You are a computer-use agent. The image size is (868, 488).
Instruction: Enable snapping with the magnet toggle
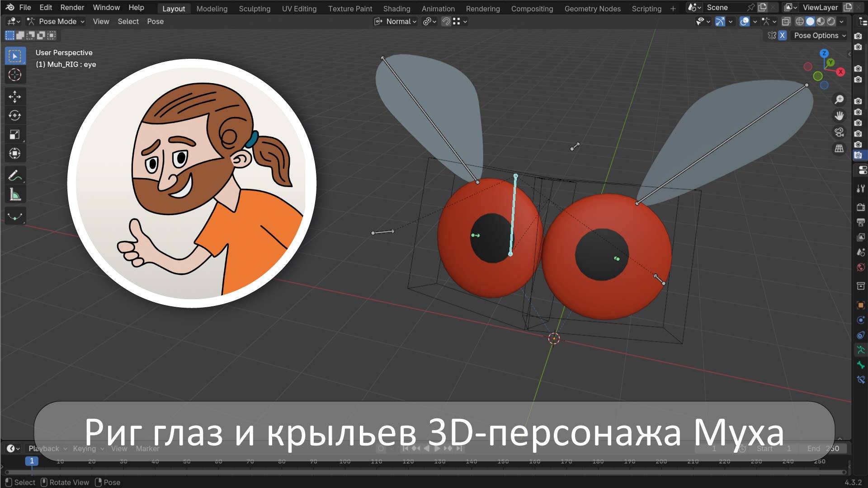[x=446, y=21]
